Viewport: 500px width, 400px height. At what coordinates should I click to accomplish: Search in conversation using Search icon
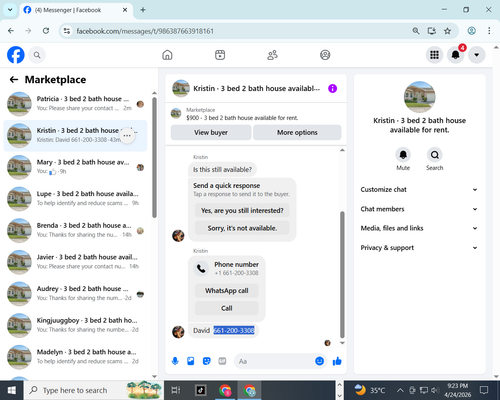(435, 155)
